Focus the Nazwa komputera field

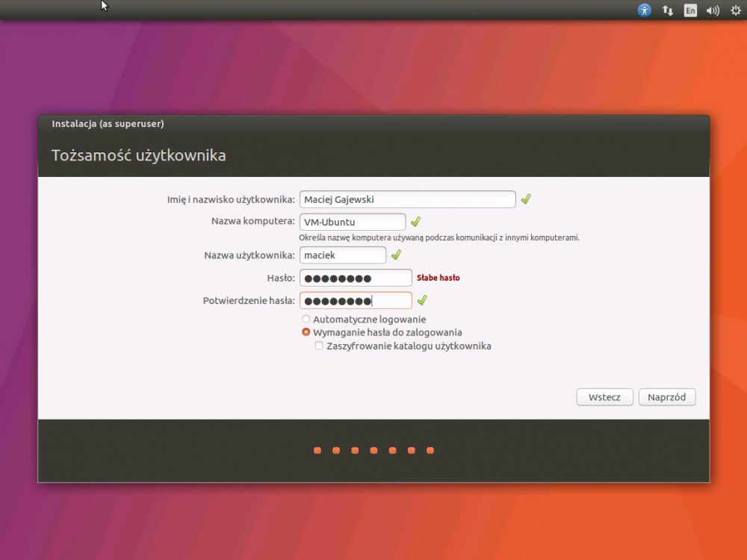pos(353,222)
